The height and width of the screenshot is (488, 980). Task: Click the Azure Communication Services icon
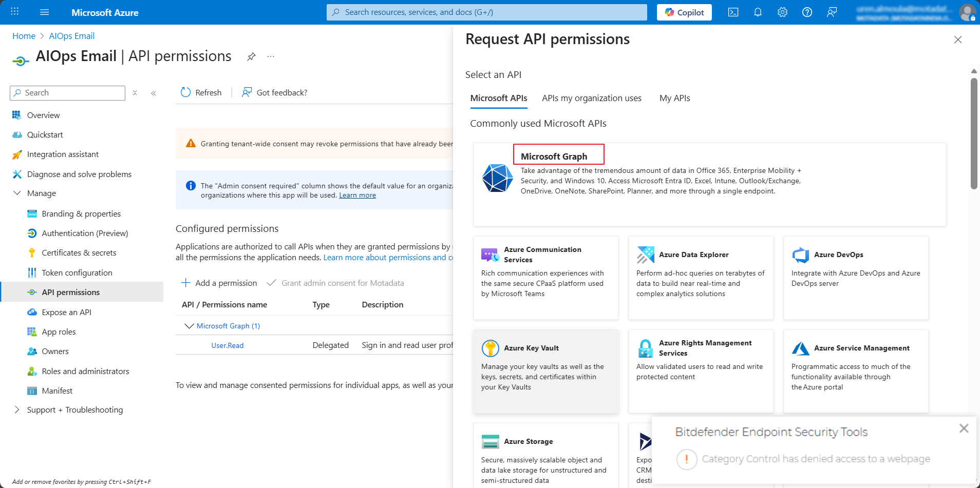(x=490, y=255)
